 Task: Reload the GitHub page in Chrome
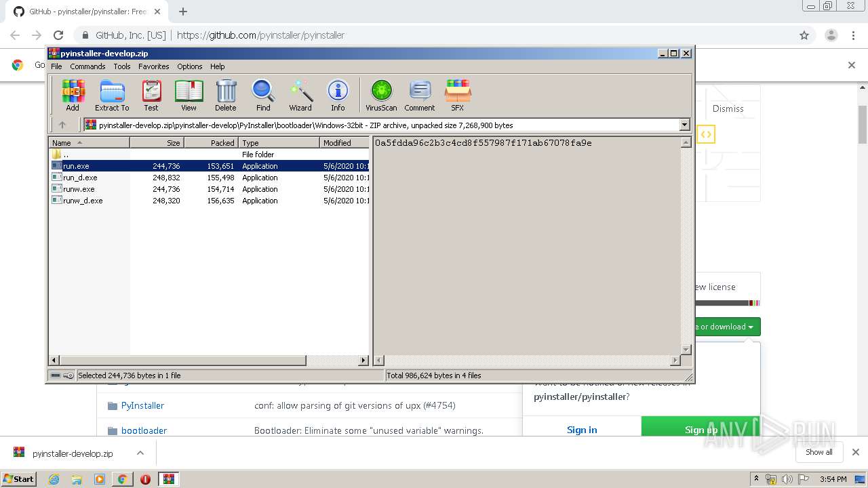point(58,35)
